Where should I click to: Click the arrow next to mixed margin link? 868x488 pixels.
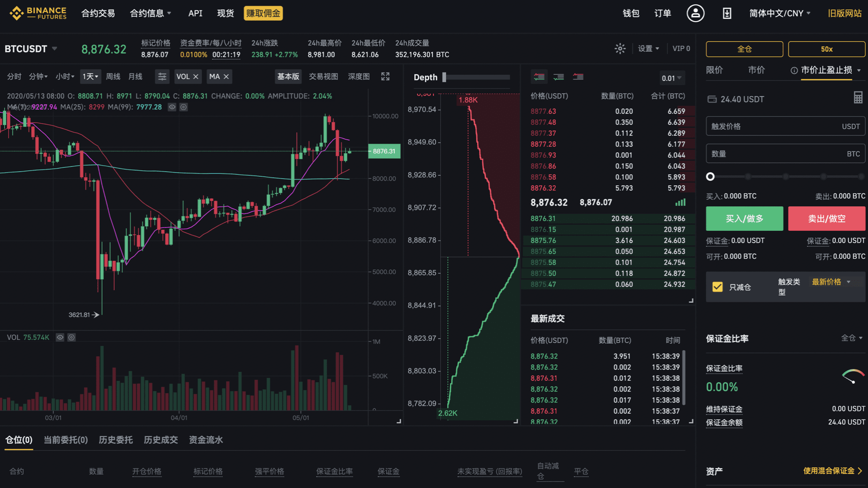coord(860,471)
